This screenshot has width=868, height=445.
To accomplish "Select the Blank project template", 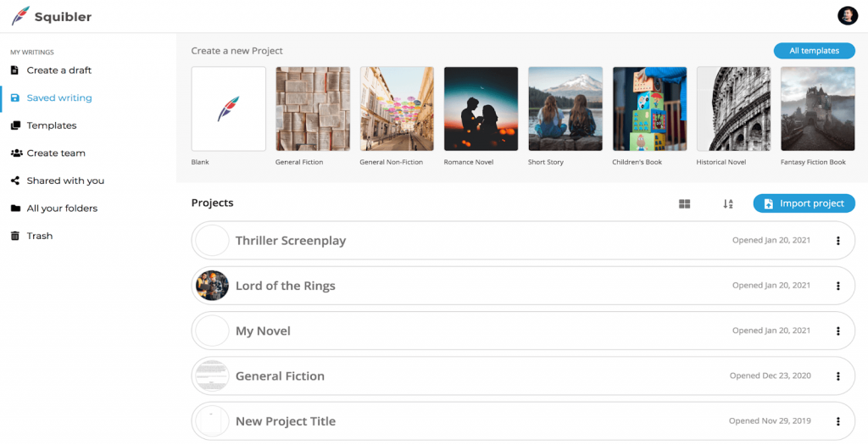I will click(229, 108).
